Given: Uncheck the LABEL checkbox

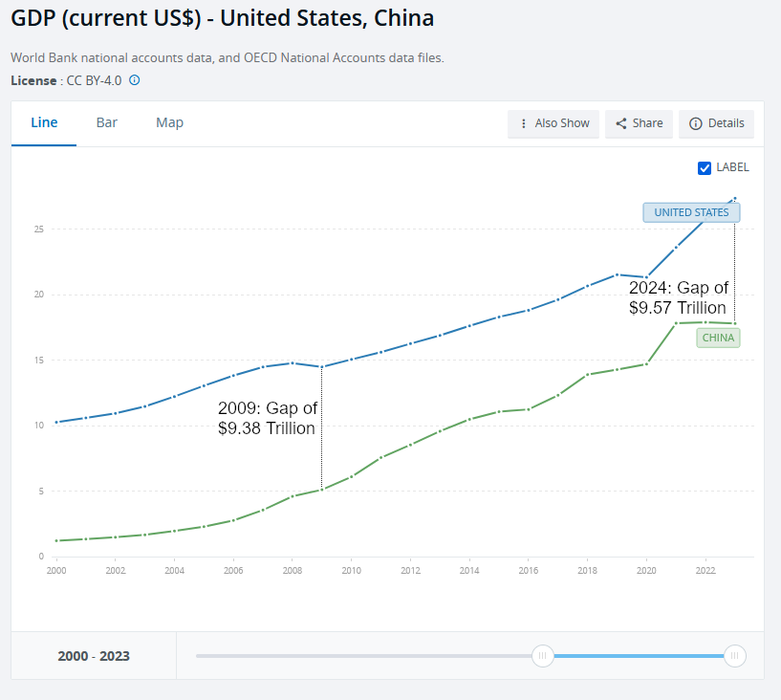Looking at the screenshot, I should pos(705,168).
